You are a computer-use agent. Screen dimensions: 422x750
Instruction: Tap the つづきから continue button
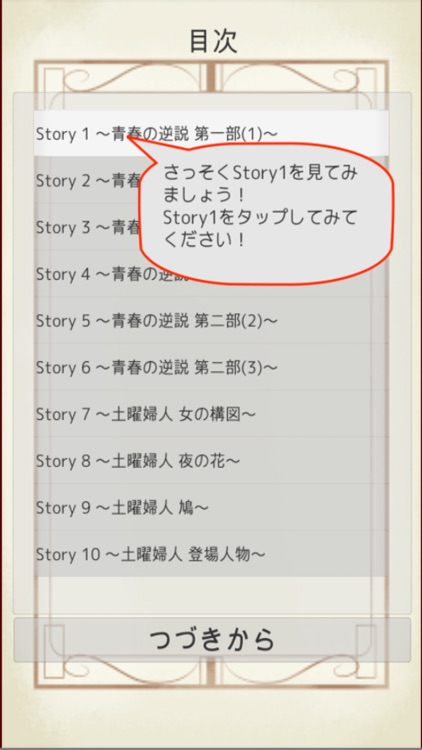tap(212, 640)
